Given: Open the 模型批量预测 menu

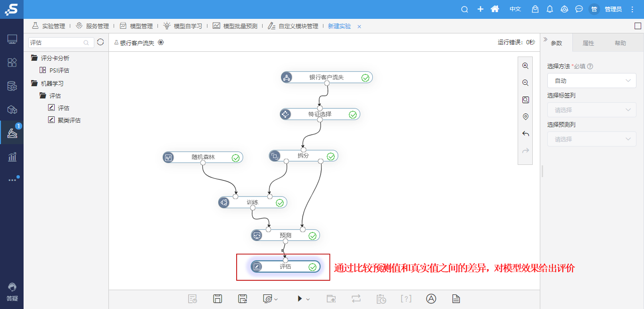Looking at the screenshot, I should pos(235,26).
